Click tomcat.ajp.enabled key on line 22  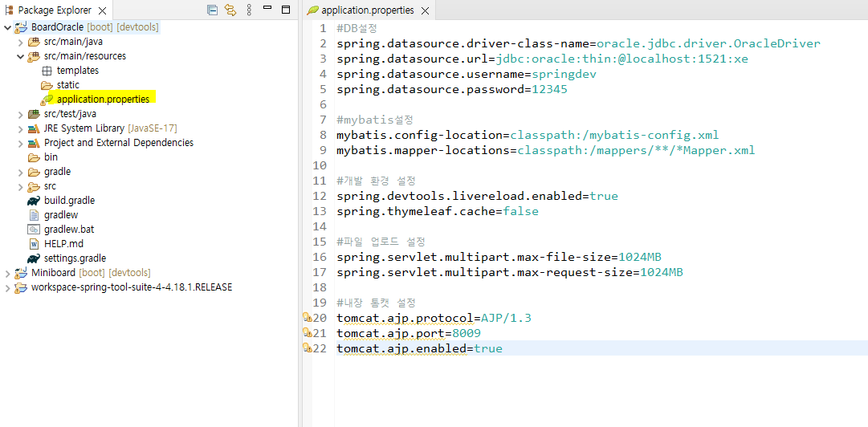click(401, 348)
